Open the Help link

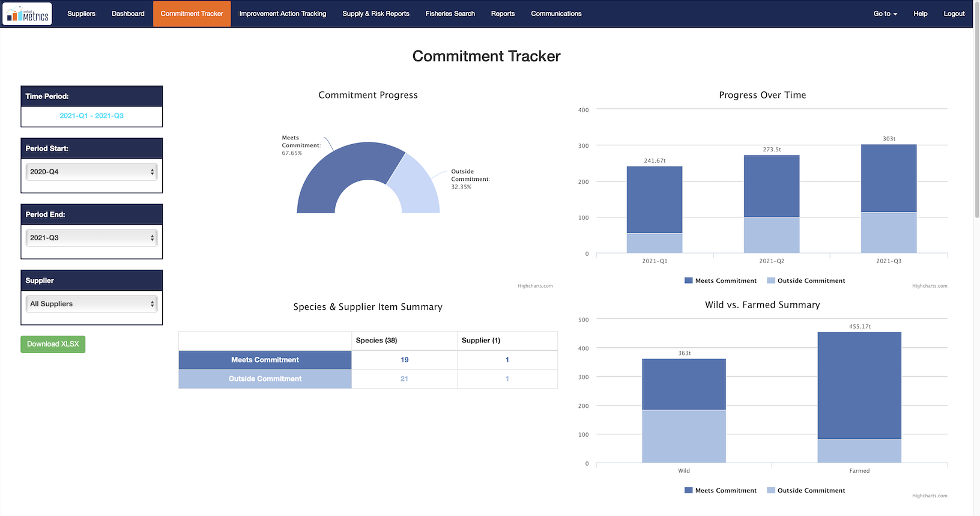[x=920, y=14]
